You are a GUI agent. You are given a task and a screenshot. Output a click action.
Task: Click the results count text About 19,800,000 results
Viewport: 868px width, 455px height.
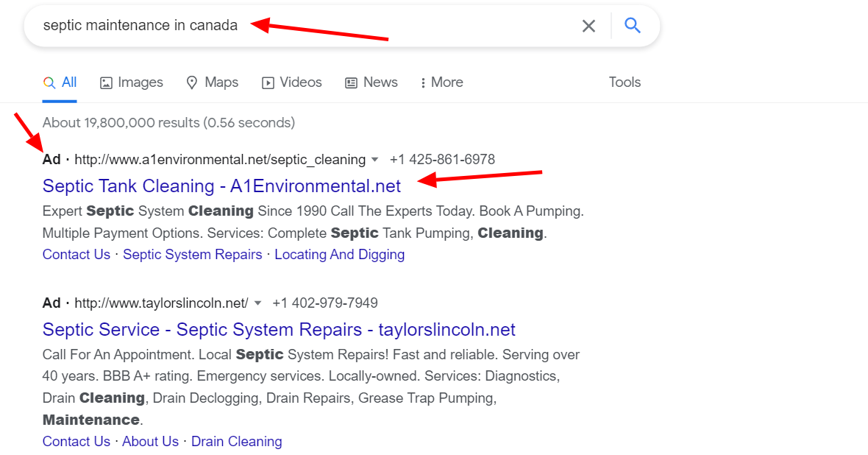click(169, 122)
